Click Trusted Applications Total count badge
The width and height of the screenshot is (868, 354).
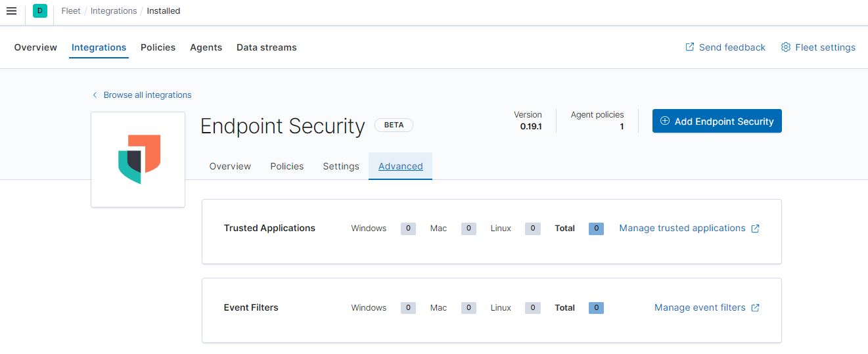[596, 229]
